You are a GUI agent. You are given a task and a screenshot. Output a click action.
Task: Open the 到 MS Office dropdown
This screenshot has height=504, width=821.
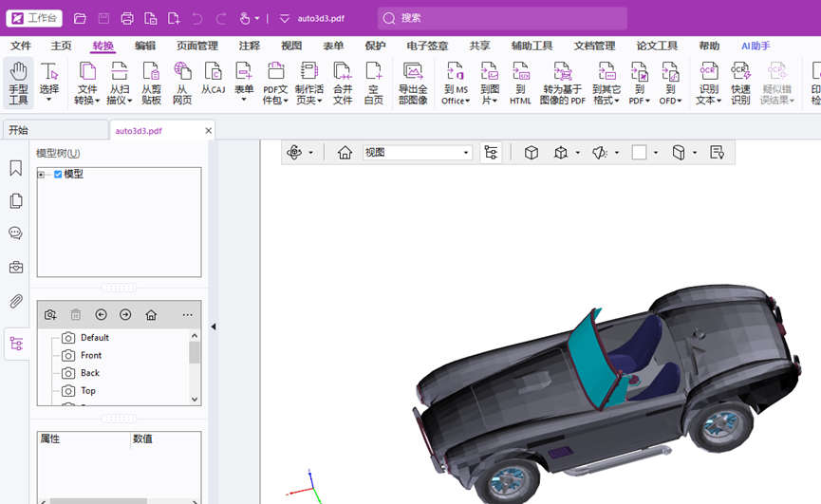coord(456,83)
